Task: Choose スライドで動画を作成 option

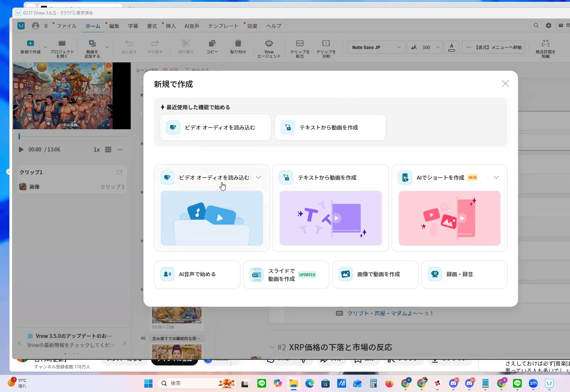Action: (286, 275)
